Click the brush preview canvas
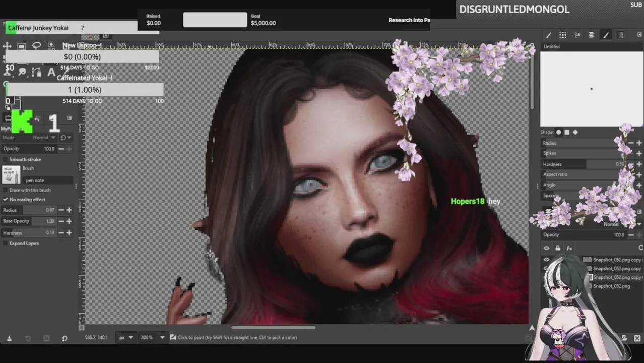This screenshot has width=644, height=363. pyautogui.click(x=592, y=89)
